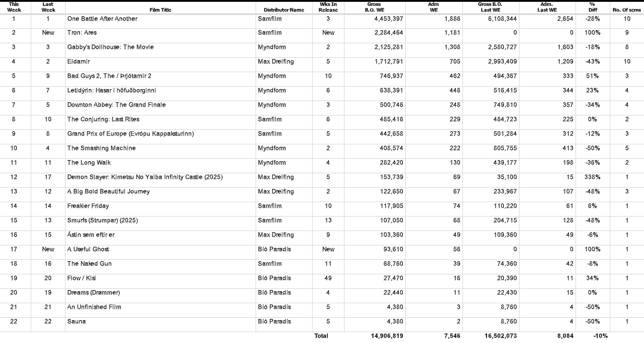The width and height of the screenshot is (644, 343).
Task: Click the "Sauna" film title cell
Action: coord(76,321)
